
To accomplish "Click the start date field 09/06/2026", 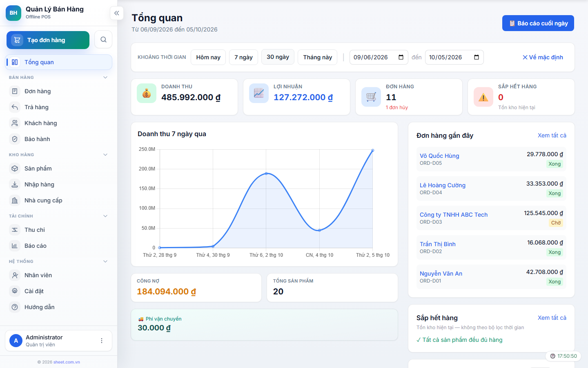I will tap(379, 57).
